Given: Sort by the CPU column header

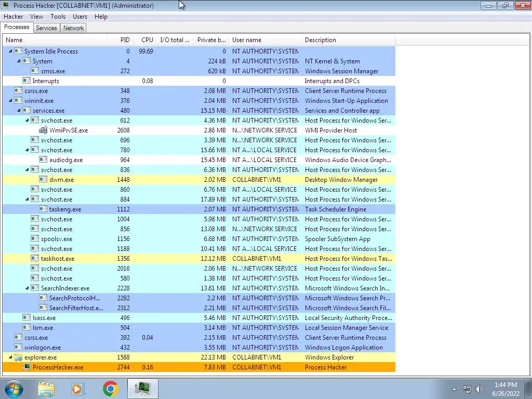Looking at the screenshot, I should click(x=144, y=40).
